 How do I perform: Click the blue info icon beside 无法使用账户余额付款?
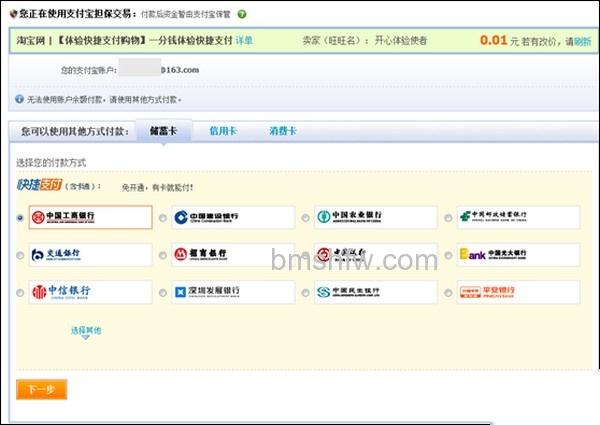tap(19, 99)
